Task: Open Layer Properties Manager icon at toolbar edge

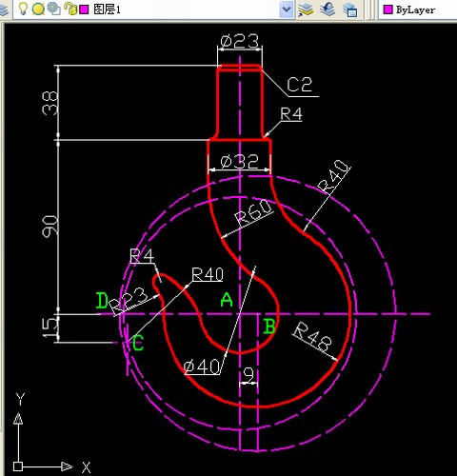Action: 4,10
